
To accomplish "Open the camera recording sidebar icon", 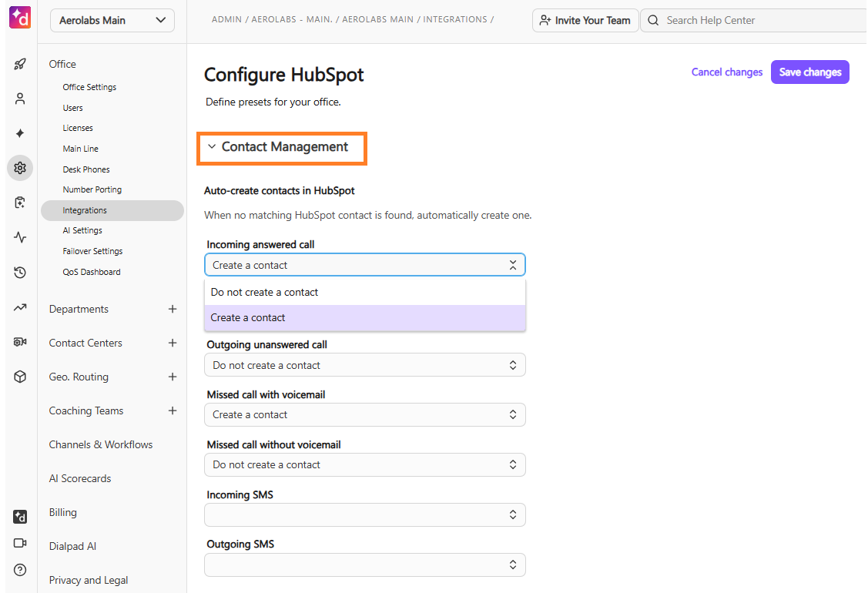I will pyautogui.click(x=20, y=342).
